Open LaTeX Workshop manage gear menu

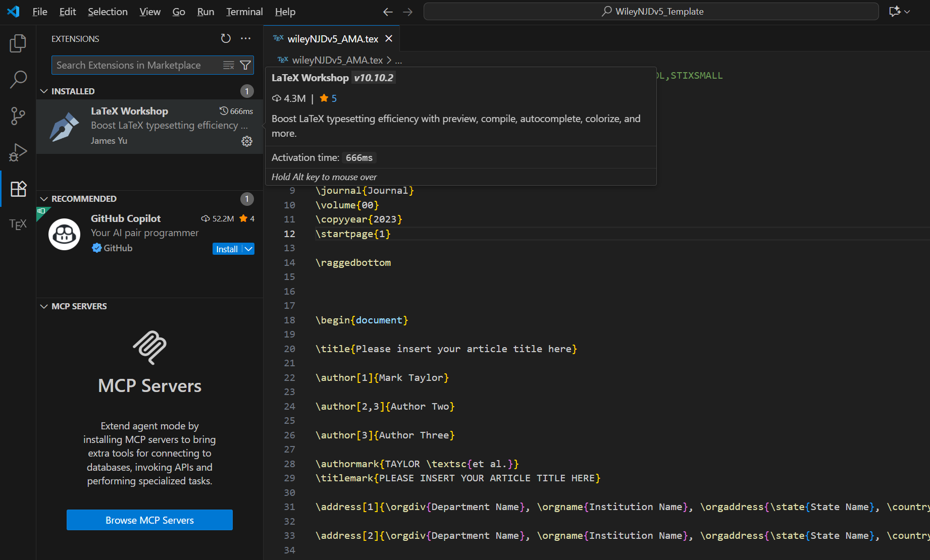click(x=247, y=141)
